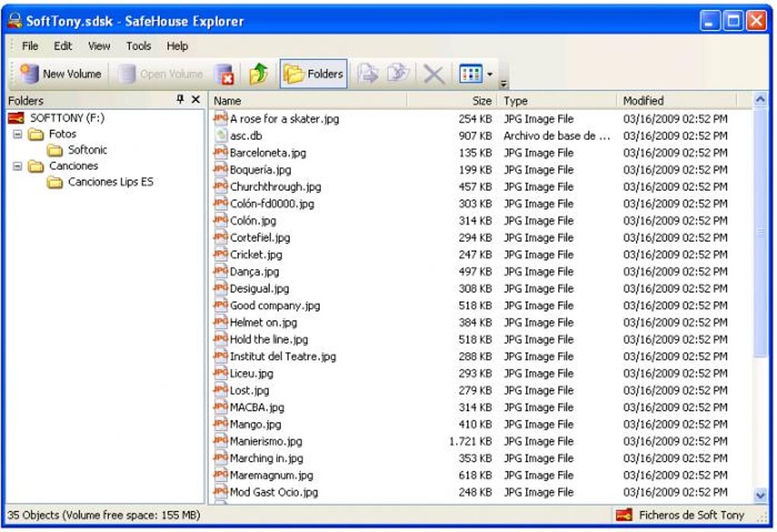The width and height of the screenshot is (777, 532).
Task: Click the 907 KB size of asc.db
Action: (x=475, y=135)
